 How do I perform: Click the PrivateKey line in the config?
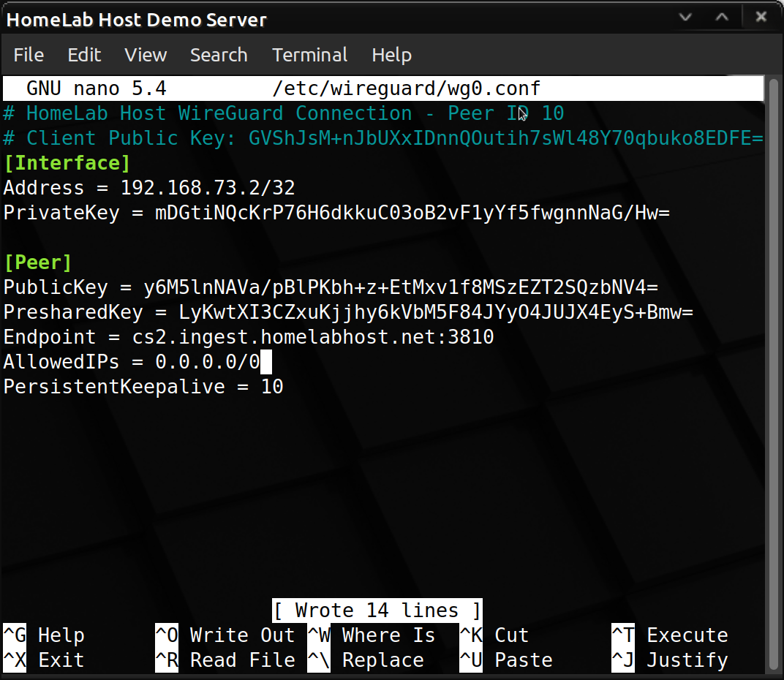pyautogui.click(x=336, y=213)
